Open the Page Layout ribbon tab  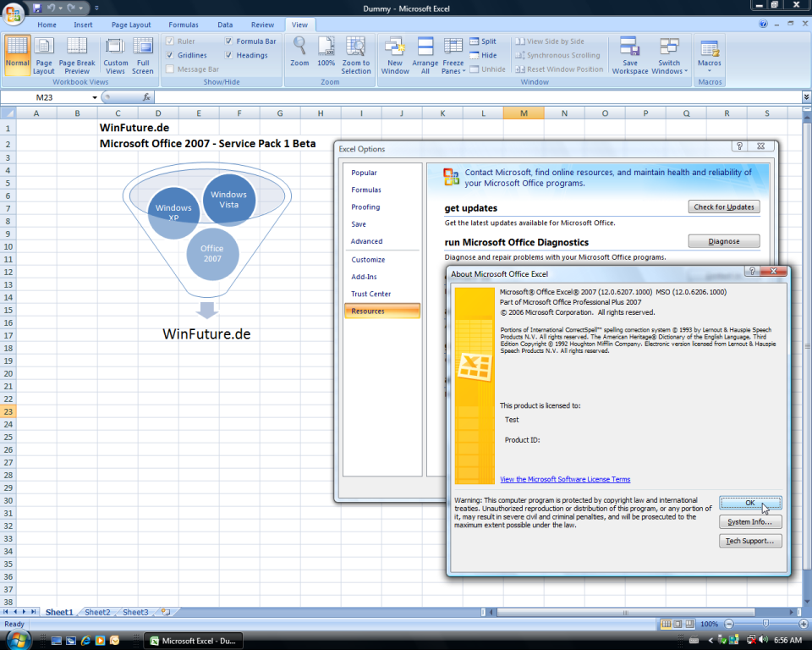point(131,25)
